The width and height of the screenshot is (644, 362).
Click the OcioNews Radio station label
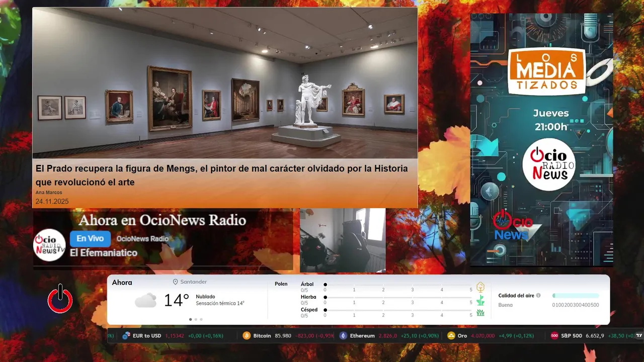[142, 239]
